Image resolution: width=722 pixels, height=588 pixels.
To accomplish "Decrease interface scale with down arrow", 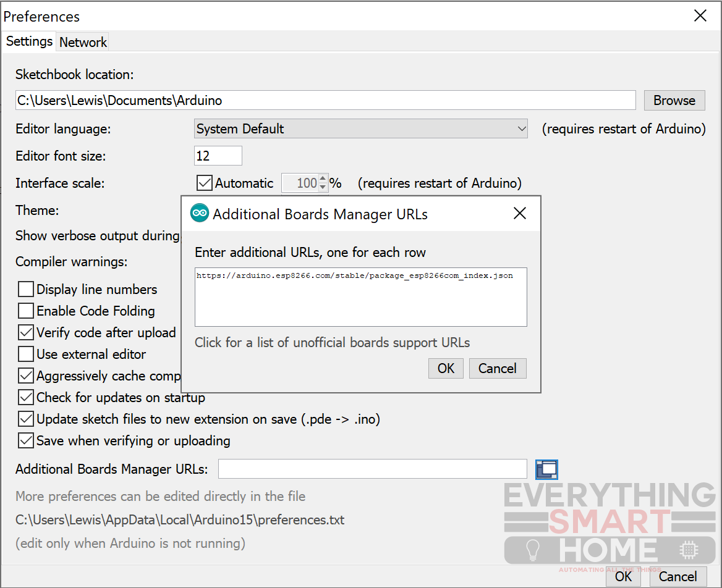I will [x=323, y=187].
